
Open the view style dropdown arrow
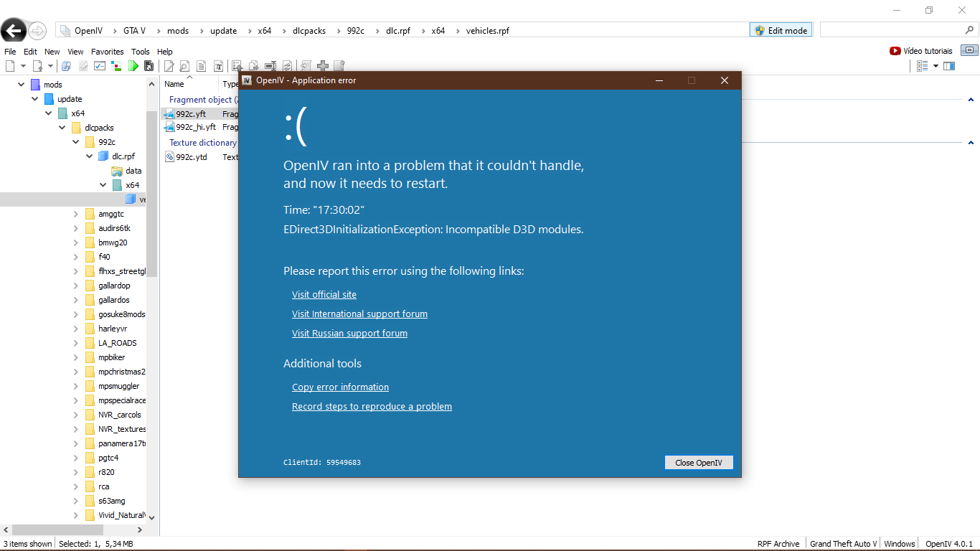936,66
